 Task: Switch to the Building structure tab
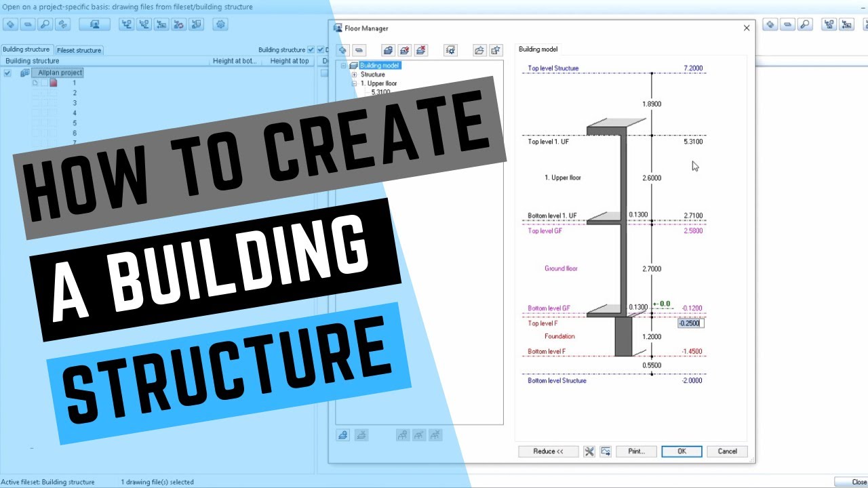pyautogui.click(x=26, y=49)
